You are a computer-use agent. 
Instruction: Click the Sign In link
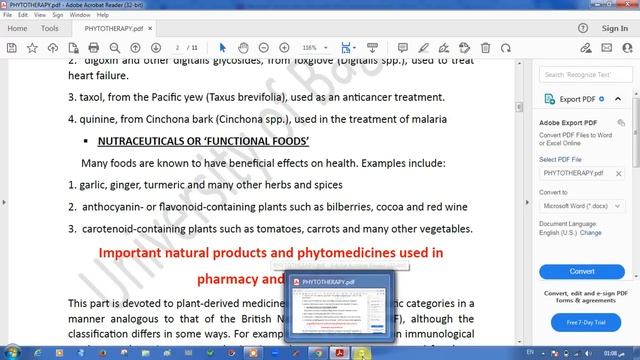[x=615, y=28]
